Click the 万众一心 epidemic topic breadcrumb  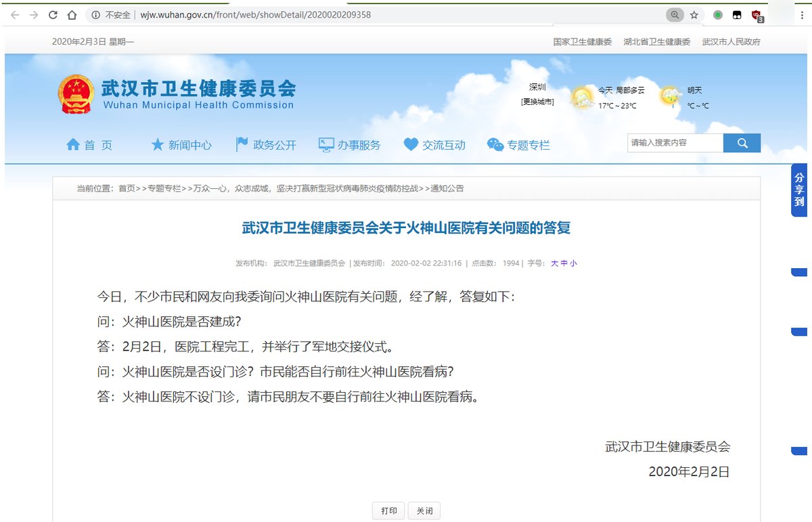pos(306,188)
